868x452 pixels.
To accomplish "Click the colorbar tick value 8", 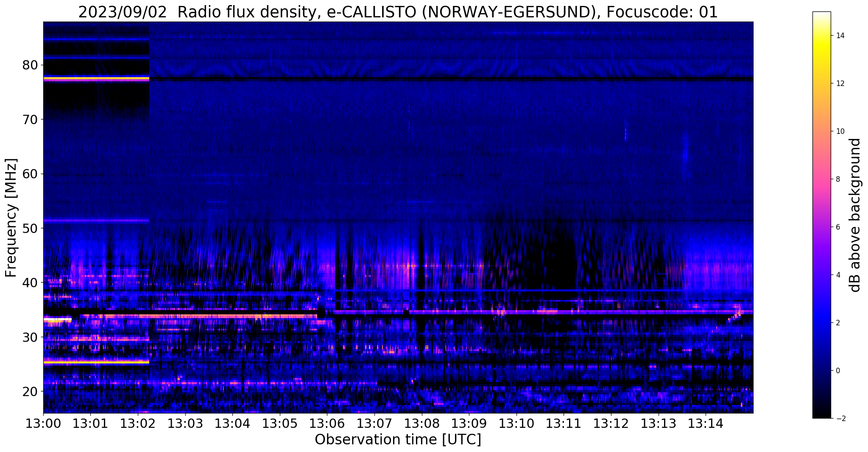I will 838,179.
